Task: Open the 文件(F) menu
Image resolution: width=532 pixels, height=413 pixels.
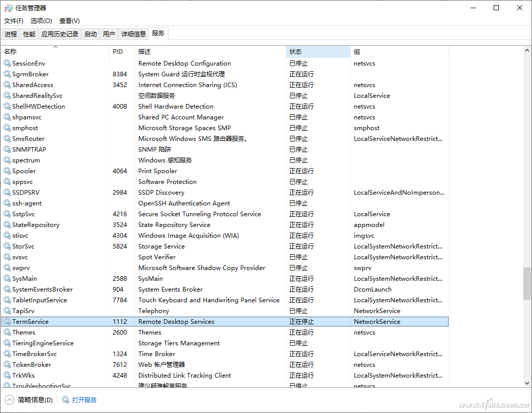Action: point(14,21)
